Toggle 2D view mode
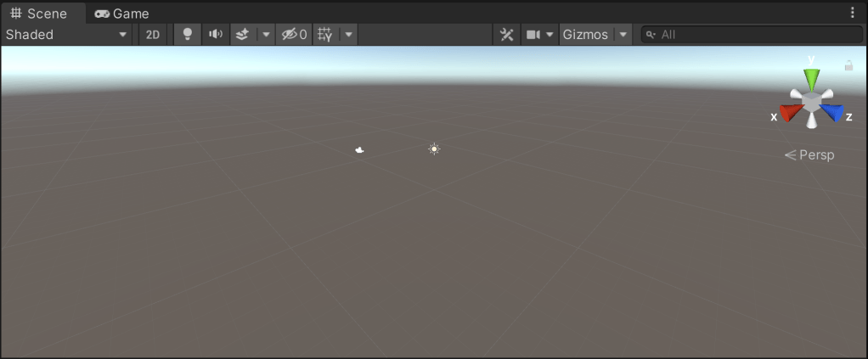The height and width of the screenshot is (359, 868). click(153, 35)
